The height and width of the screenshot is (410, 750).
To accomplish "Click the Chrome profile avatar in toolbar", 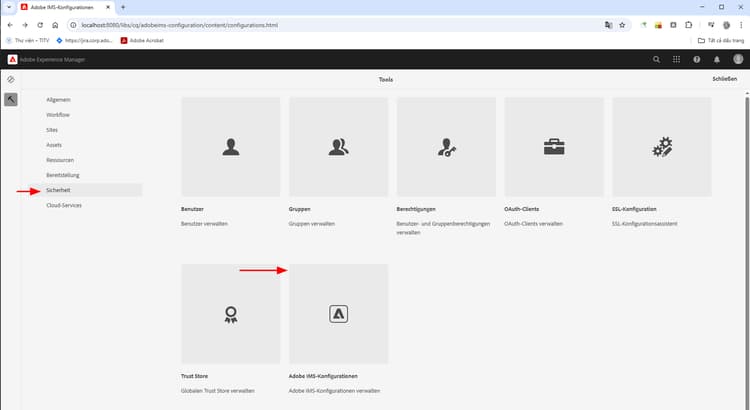I will 726,25.
